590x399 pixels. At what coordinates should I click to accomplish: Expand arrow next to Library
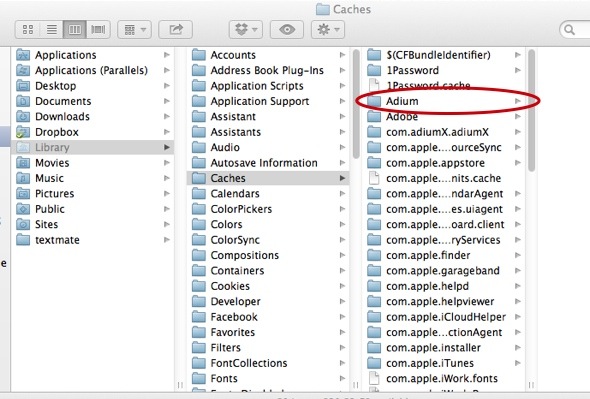point(167,148)
